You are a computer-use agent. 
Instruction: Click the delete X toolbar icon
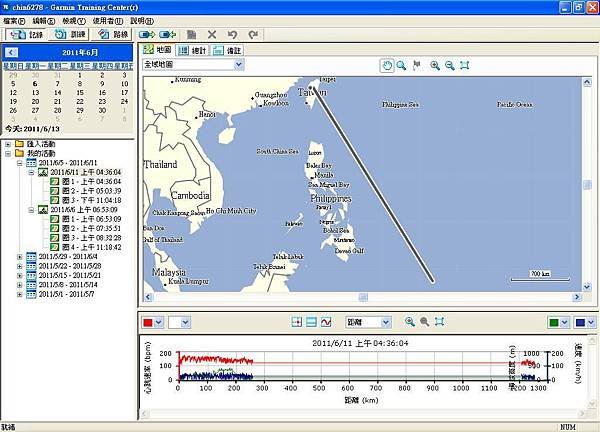coord(212,35)
